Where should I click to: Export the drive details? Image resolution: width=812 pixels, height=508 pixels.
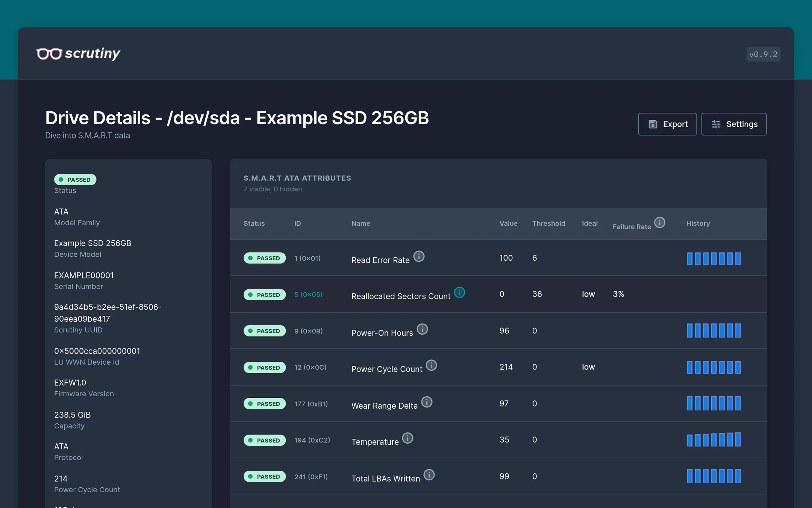coord(667,124)
